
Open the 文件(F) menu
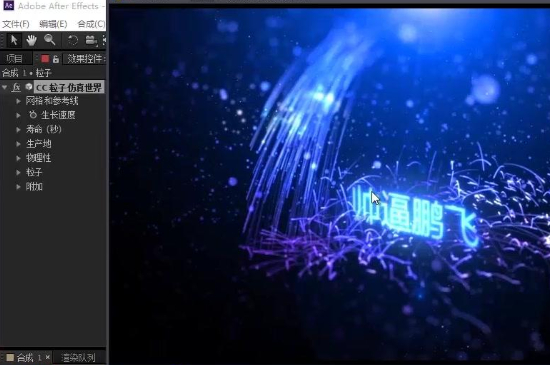pyautogui.click(x=16, y=24)
